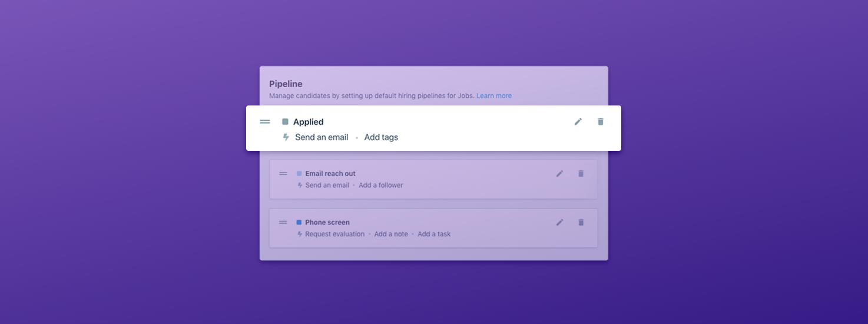Click the drag handle of Applied stage
Screen dimensions: 868x324
click(265, 121)
